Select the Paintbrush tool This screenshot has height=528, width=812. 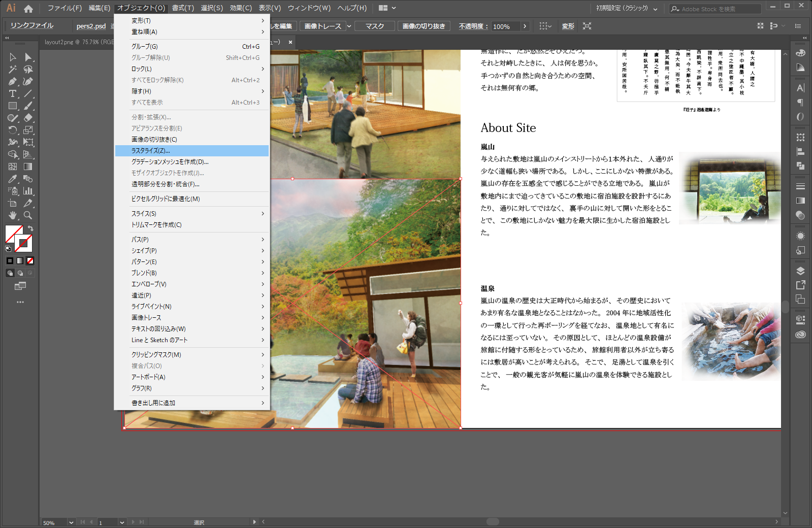click(28, 106)
